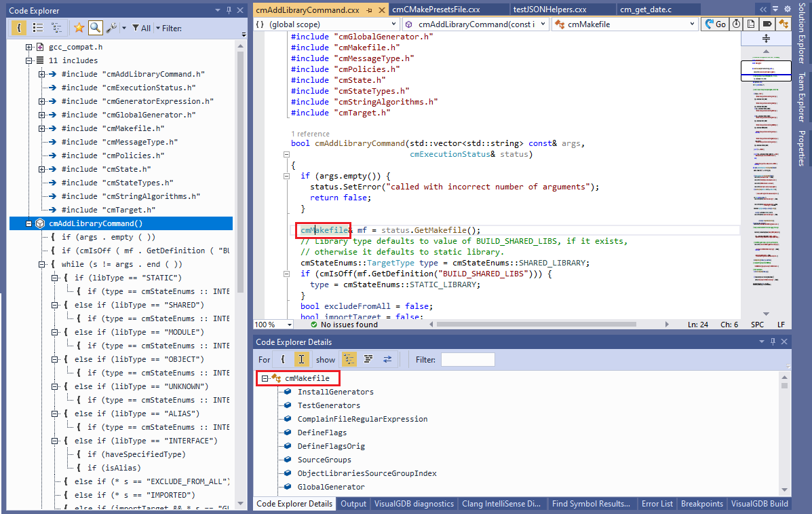Click the favorites star icon in Code Explorer
The width and height of the screenshot is (812, 514).
(79, 28)
